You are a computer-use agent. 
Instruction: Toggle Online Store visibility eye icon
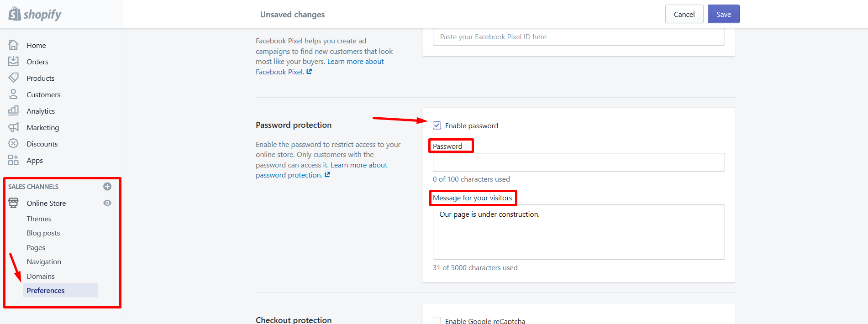[107, 203]
